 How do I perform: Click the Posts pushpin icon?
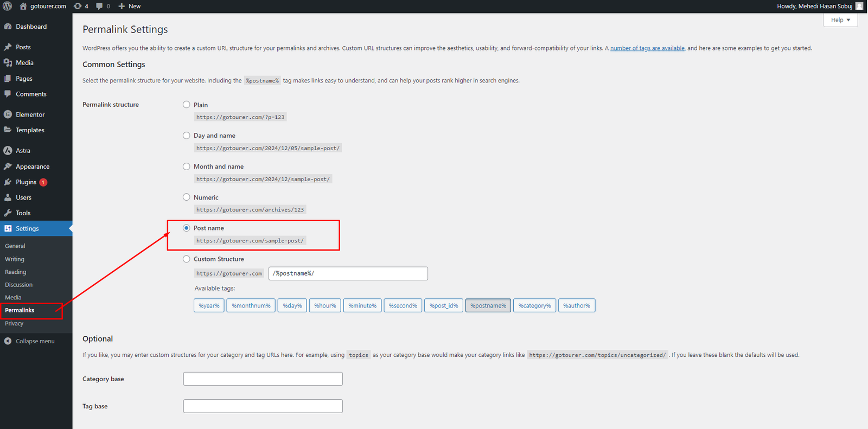click(x=8, y=47)
